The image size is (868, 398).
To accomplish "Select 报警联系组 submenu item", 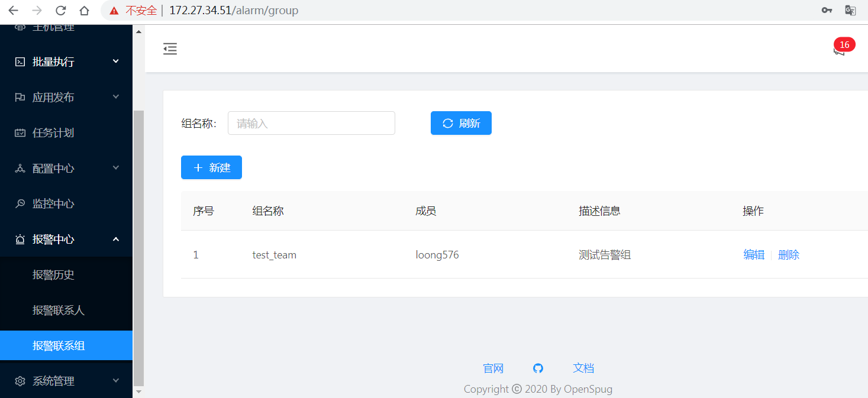I will 66,345.
